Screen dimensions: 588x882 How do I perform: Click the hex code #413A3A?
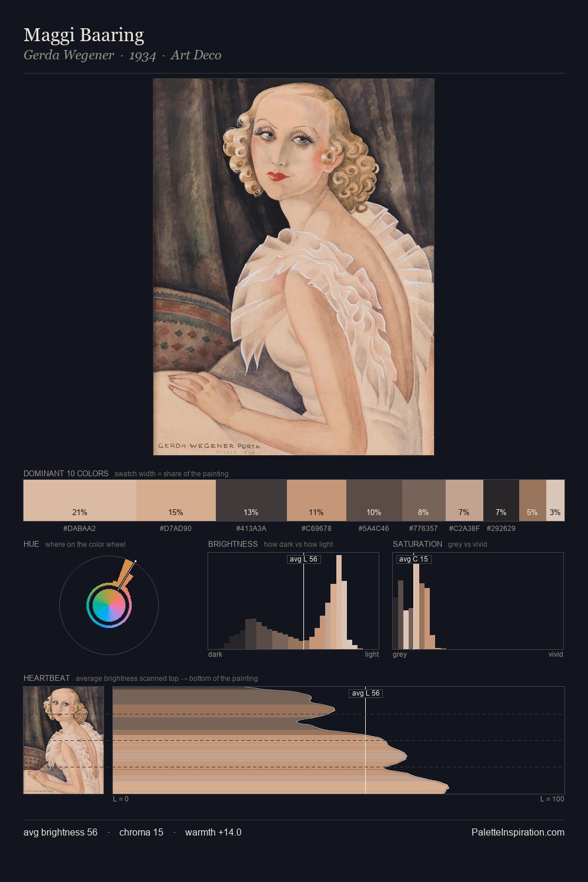(x=251, y=529)
